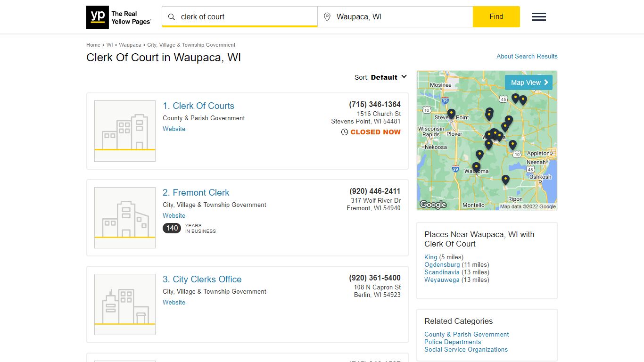Click the map marker north of Ripon
This screenshot has height=362, width=644.
coord(505,180)
